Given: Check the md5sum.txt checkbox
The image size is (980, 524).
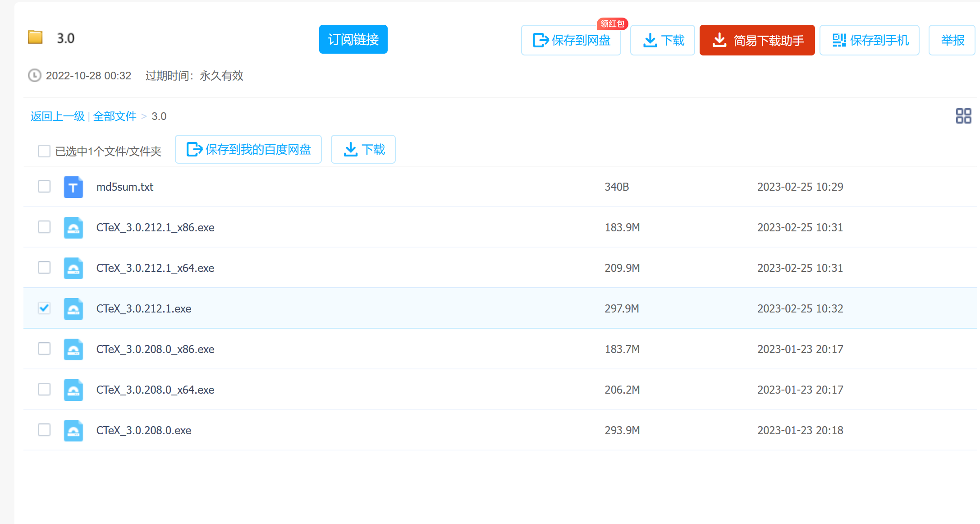Looking at the screenshot, I should [44, 186].
